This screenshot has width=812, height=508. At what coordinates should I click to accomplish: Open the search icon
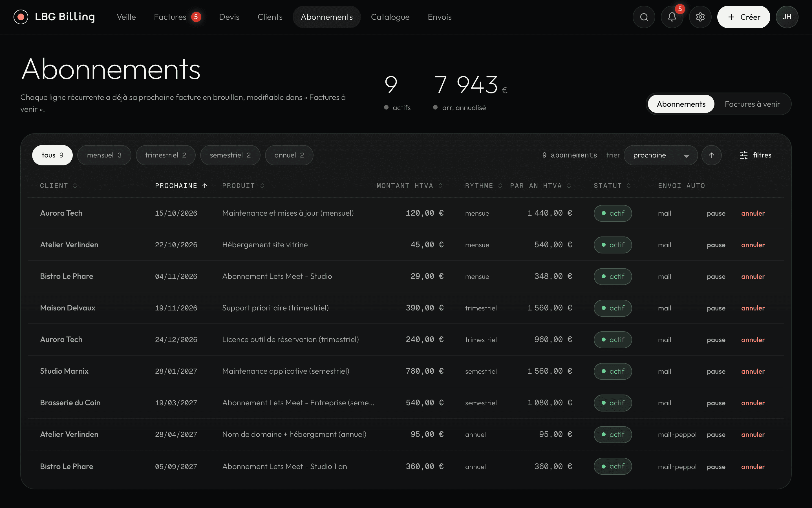click(x=644, y=17)
